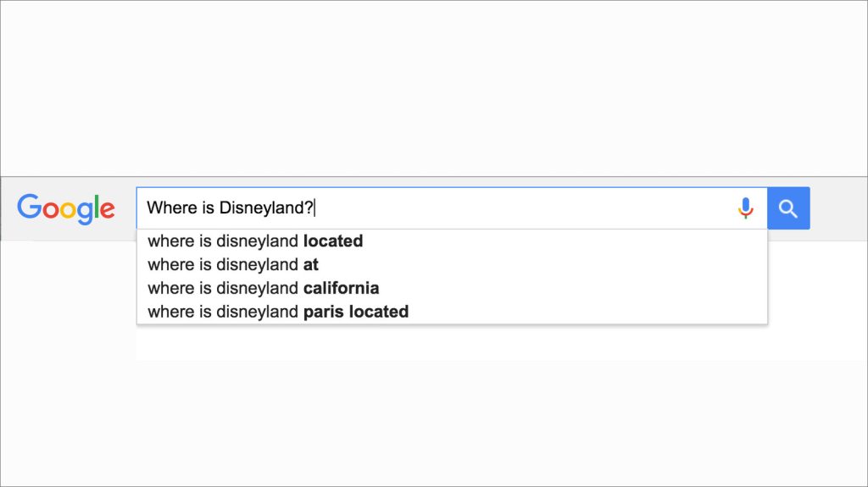Click empty space inside search box before microphone

coord(551,208)
